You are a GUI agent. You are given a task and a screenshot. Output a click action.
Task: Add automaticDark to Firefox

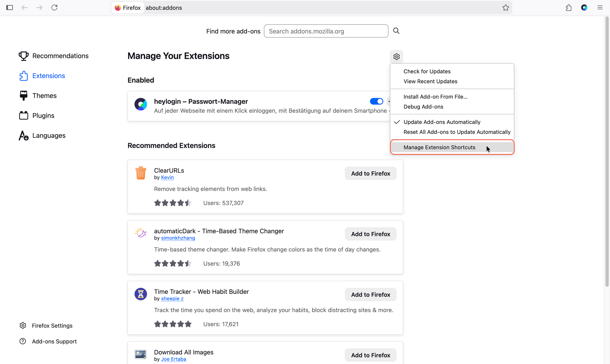click(371, 234)
